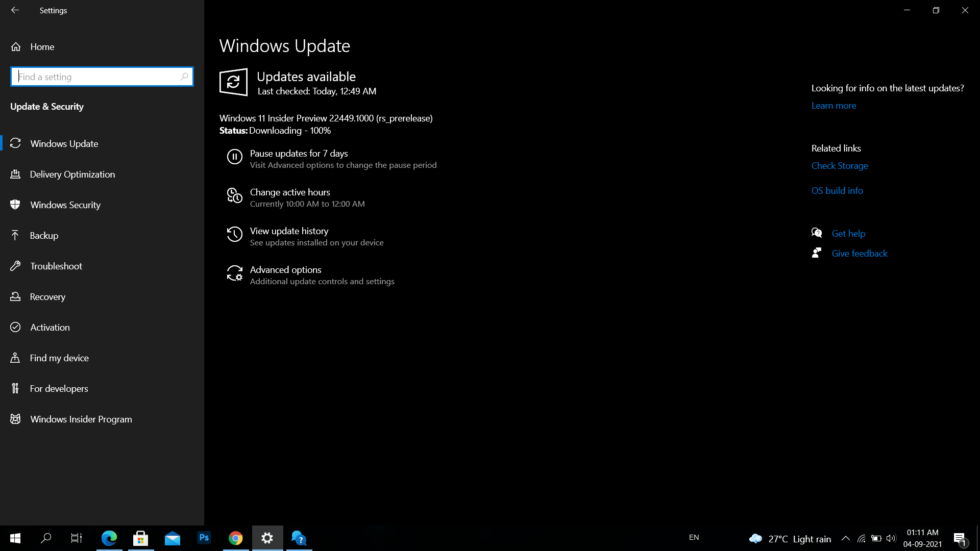
Task: Click the taskbar search icon
Action: (46, 538)
